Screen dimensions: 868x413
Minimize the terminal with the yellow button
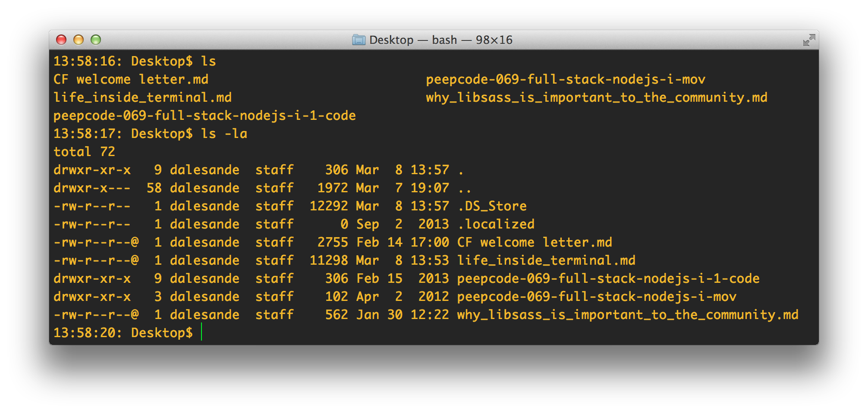[x=79, y=40]
